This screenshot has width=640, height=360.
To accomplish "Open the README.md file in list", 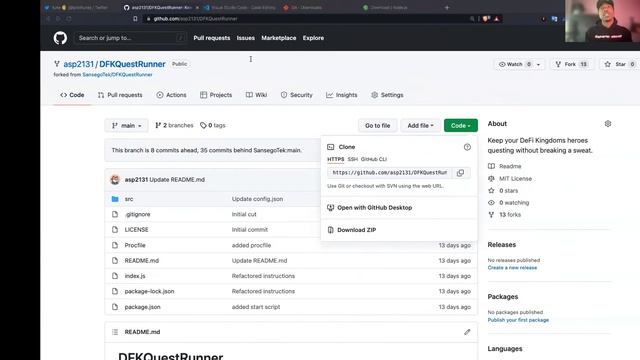I will [x=142, y=260].
